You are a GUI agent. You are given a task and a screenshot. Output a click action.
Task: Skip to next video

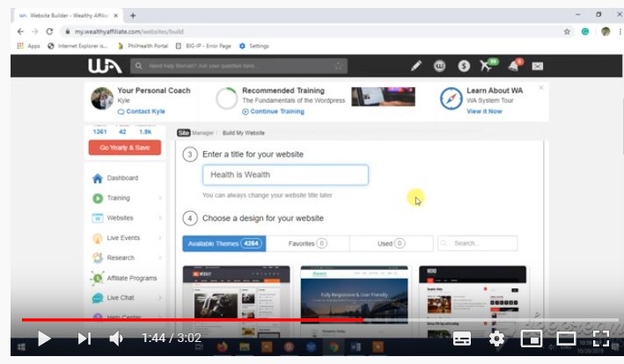[x=84, y=339]
